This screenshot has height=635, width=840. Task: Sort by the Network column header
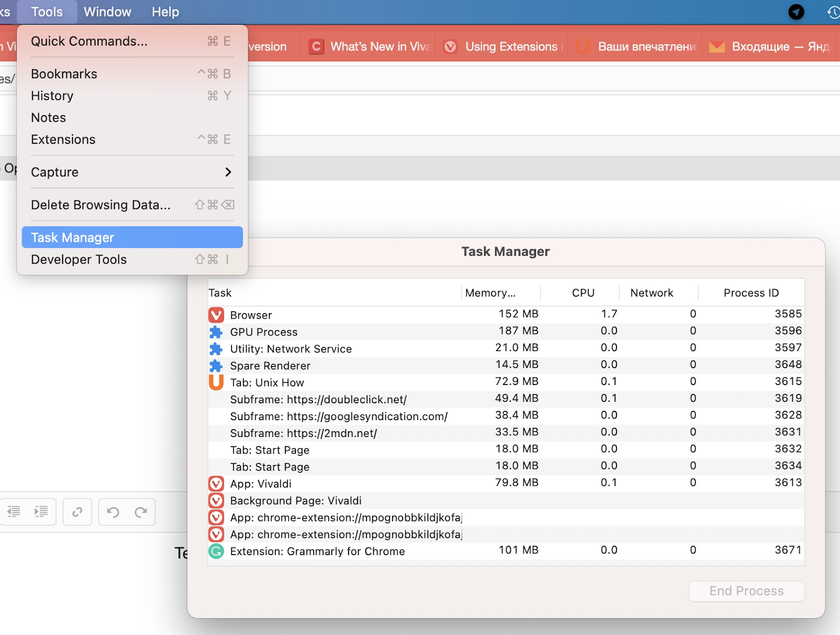(x=659, y=293)
